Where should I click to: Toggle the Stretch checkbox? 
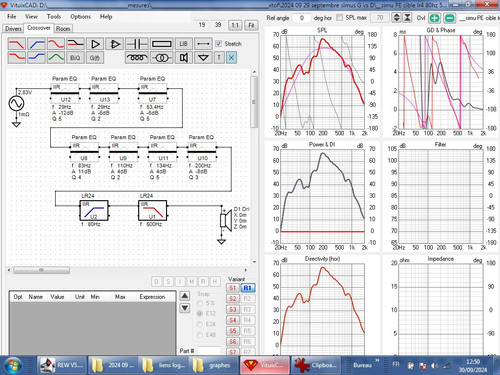[219, 44]
